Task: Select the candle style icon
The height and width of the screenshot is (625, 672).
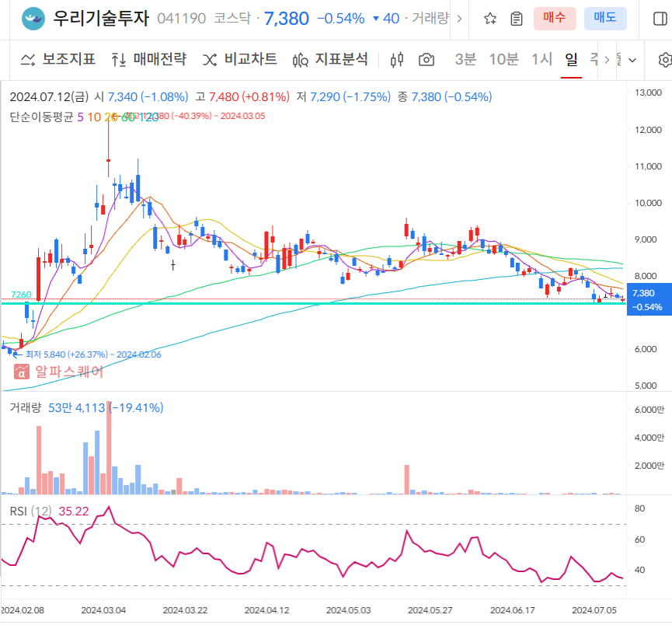Action: pos(396,58)
